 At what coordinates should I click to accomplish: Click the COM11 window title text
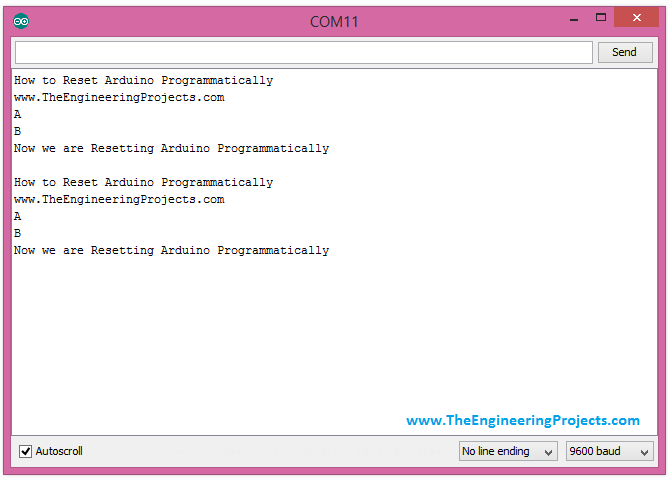pos(334,21)
